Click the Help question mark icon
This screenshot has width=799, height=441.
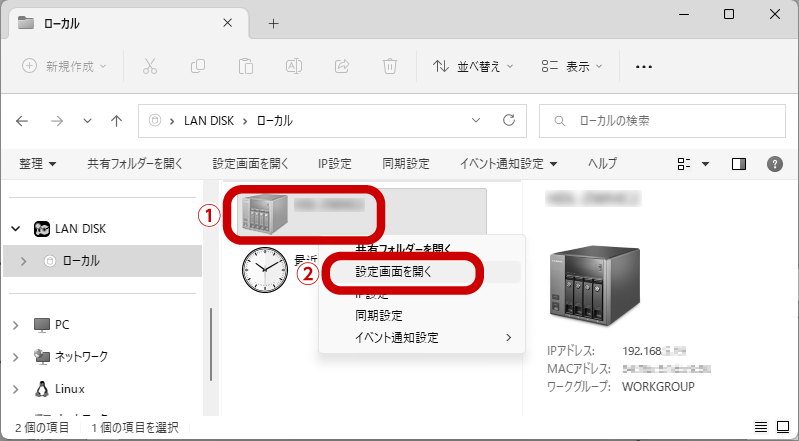coord(773,163)
